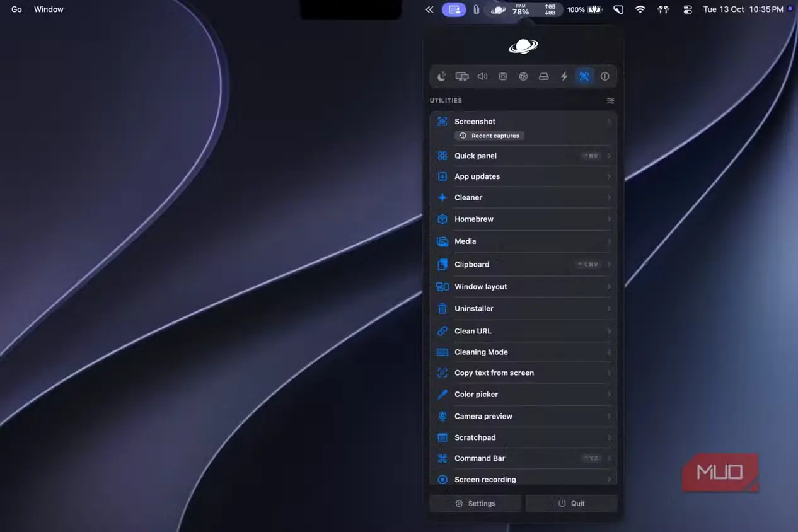Expand the Copy text from screen chevron
This screenshot has width=798, height=532.
609,373
